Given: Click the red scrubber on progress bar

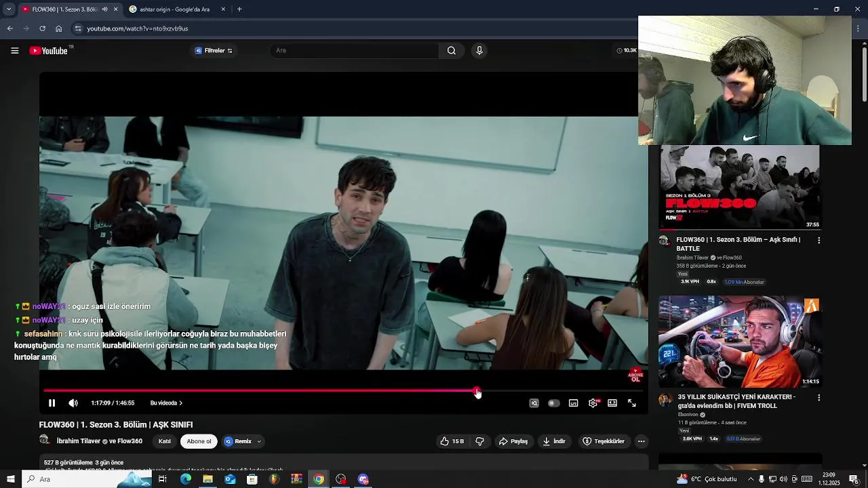Looking at the screenshot, I should 477,390.
